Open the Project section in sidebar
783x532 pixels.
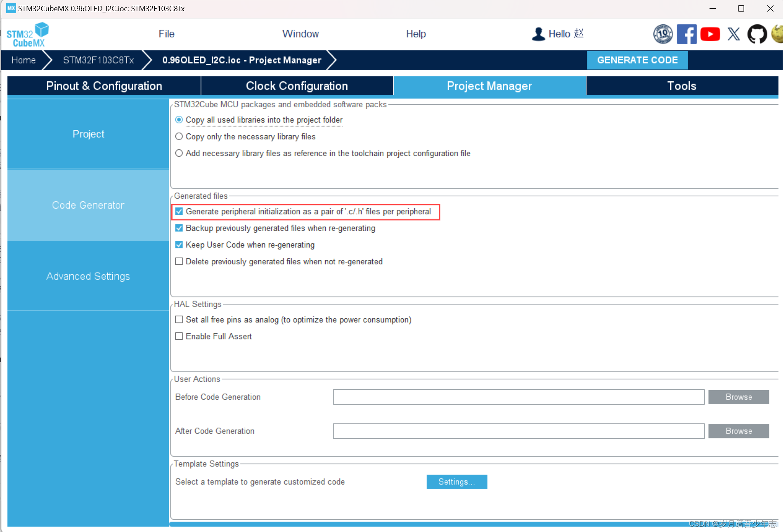click(x=88, y=134)
